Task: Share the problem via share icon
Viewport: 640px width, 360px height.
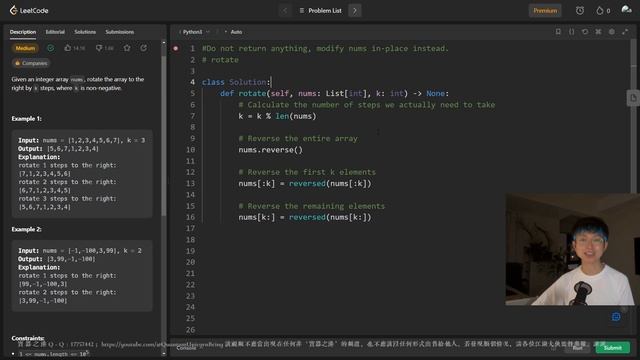Action: [x=144, y=48]
